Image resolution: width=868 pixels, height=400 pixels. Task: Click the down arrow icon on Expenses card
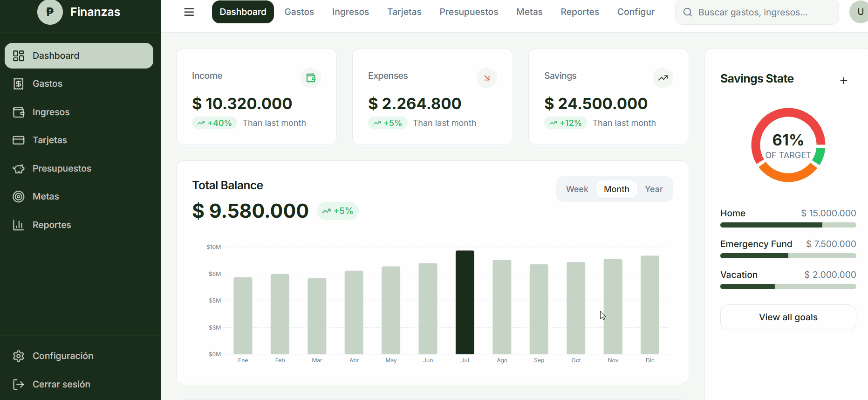point(487,78)
